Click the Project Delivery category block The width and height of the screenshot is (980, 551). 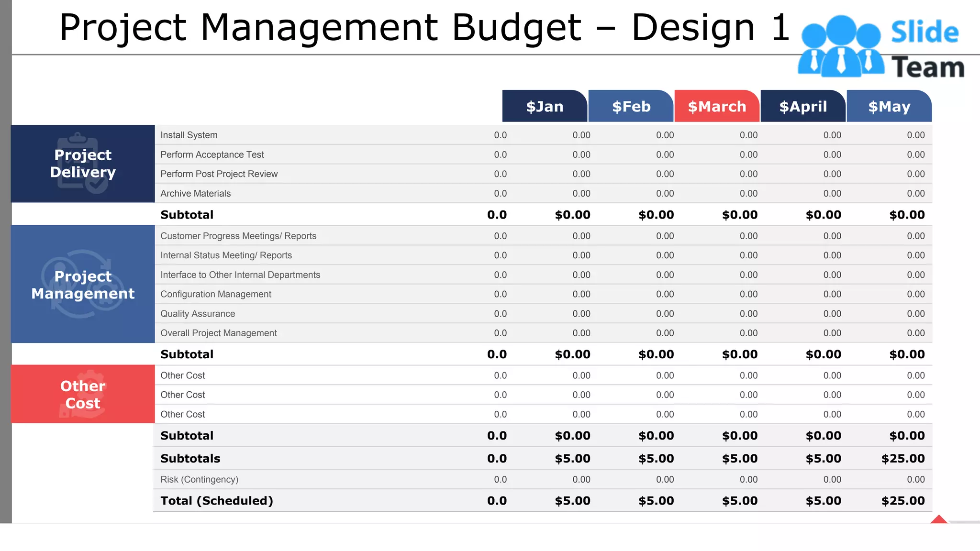pos(83,164)
